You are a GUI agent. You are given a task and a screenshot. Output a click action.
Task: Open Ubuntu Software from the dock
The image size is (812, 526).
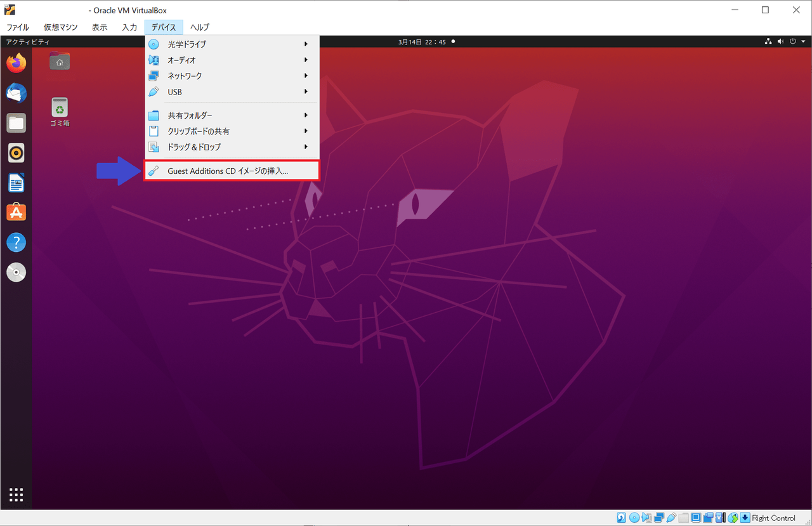coord(16,213)
